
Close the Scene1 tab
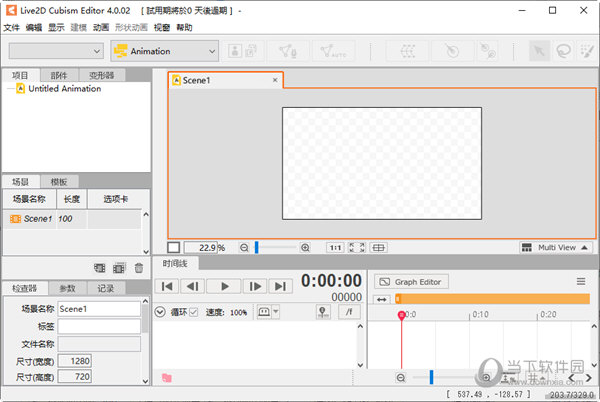tap(275, 80)
